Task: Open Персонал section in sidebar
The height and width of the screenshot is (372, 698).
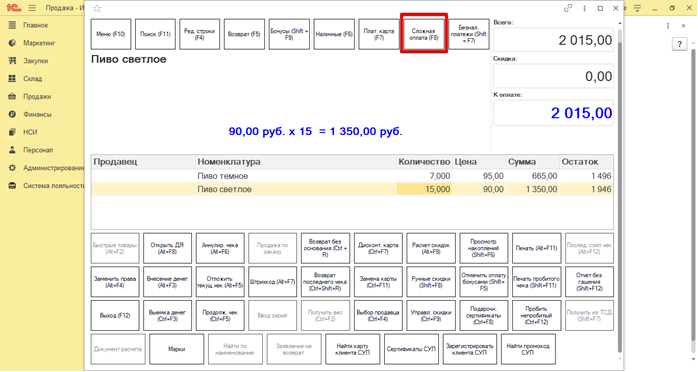Action: 38,150
